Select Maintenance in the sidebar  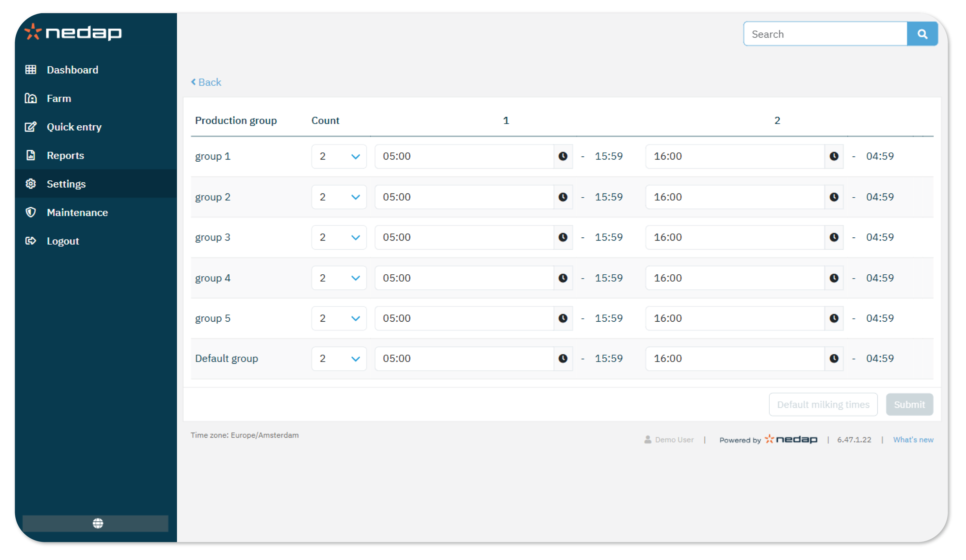pyautogui.click(x=77, y=212)
